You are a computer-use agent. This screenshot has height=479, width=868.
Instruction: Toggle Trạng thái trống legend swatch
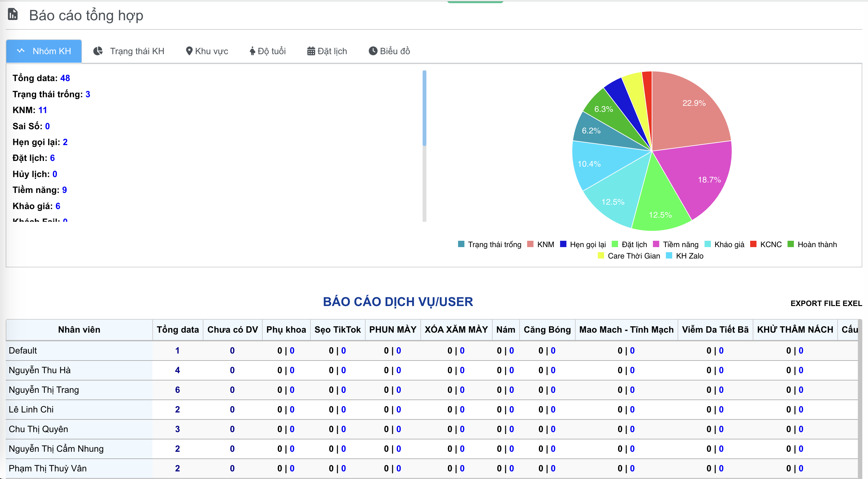tap(461, 244)
